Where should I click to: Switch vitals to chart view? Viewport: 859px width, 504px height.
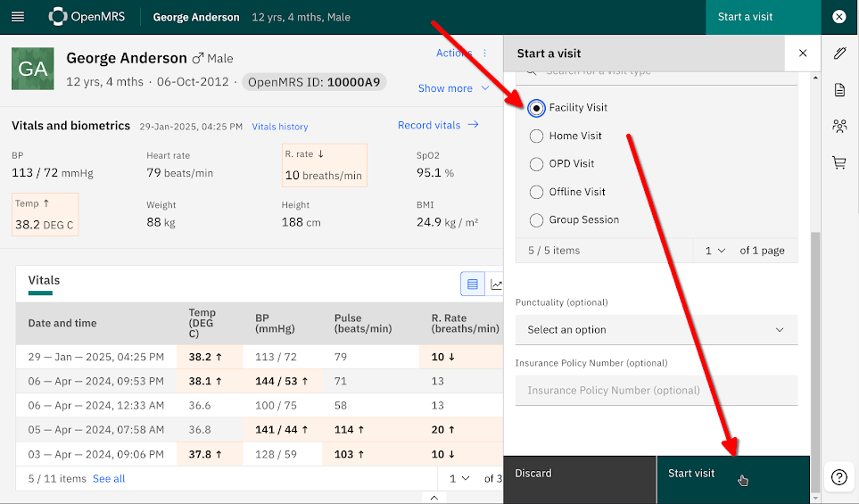497,285
